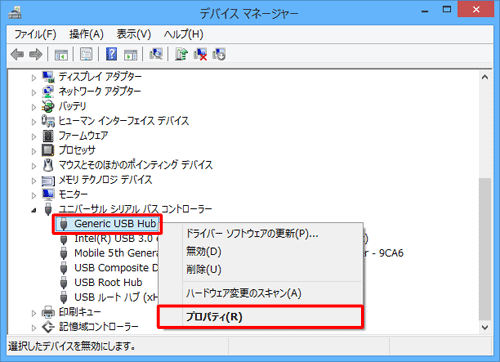This screenshot has height=362, width=500.
Task: Open the Properties sheet toolbar icon
Action: click(86, 54)
